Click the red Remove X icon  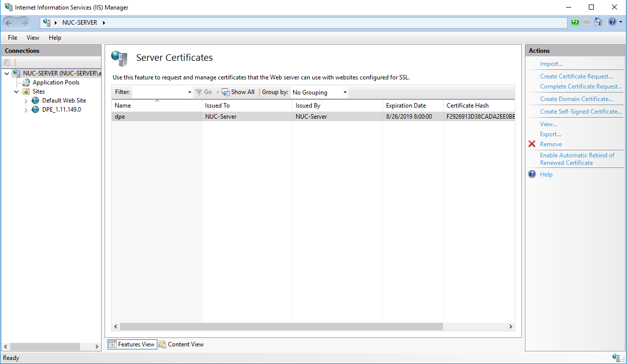[532, 144]
